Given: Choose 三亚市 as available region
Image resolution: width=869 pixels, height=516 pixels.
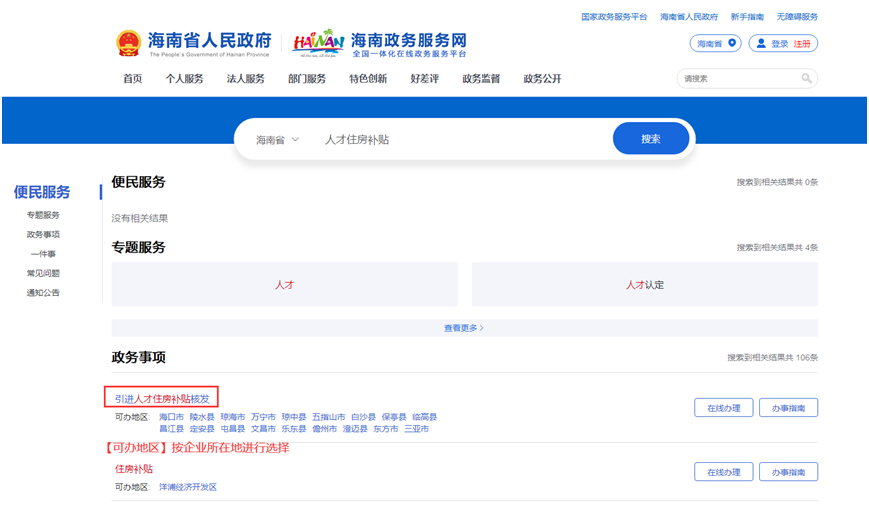Looking at the screenshot, I should coord(416,429).
